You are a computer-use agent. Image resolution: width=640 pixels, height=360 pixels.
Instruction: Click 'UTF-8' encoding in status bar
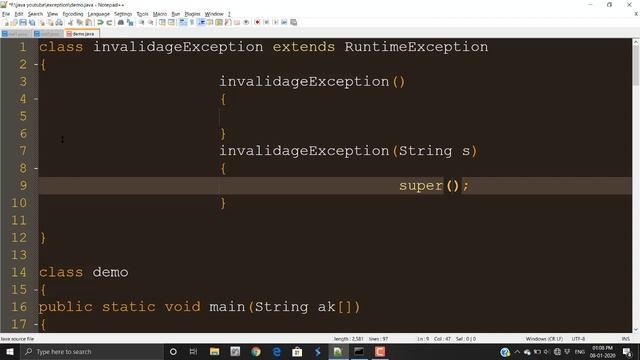578,339
